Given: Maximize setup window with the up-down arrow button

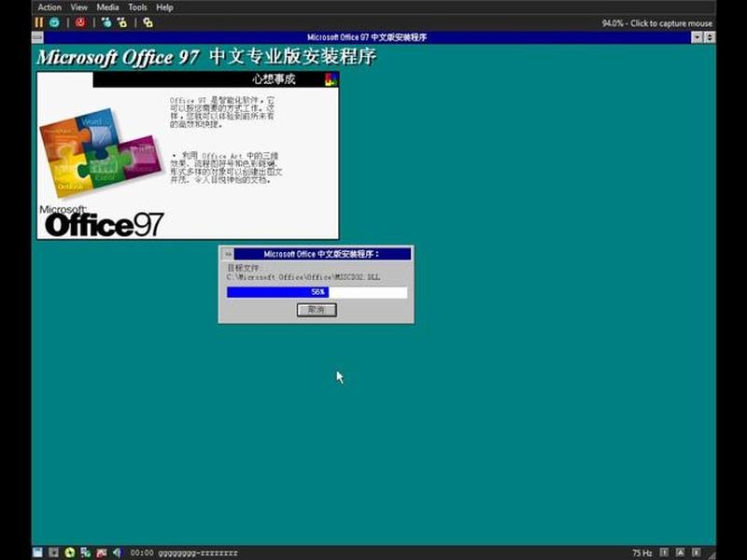Looking at the screenshot, I should tap(710, 37).
